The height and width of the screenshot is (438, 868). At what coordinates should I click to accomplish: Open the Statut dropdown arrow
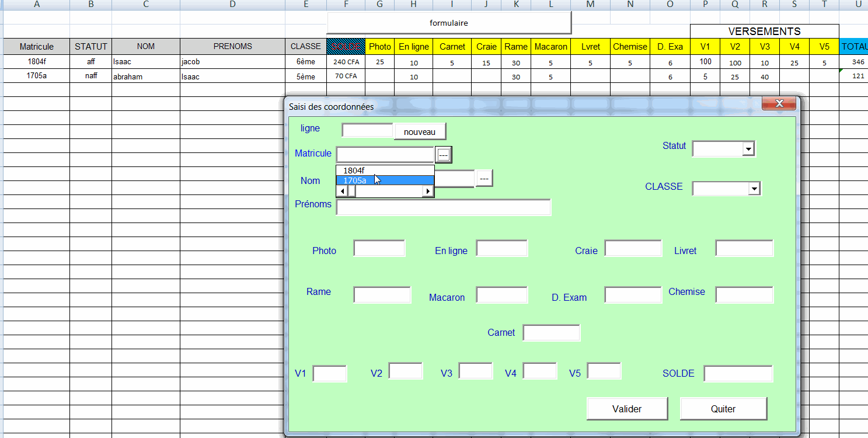tap(748, 150)
